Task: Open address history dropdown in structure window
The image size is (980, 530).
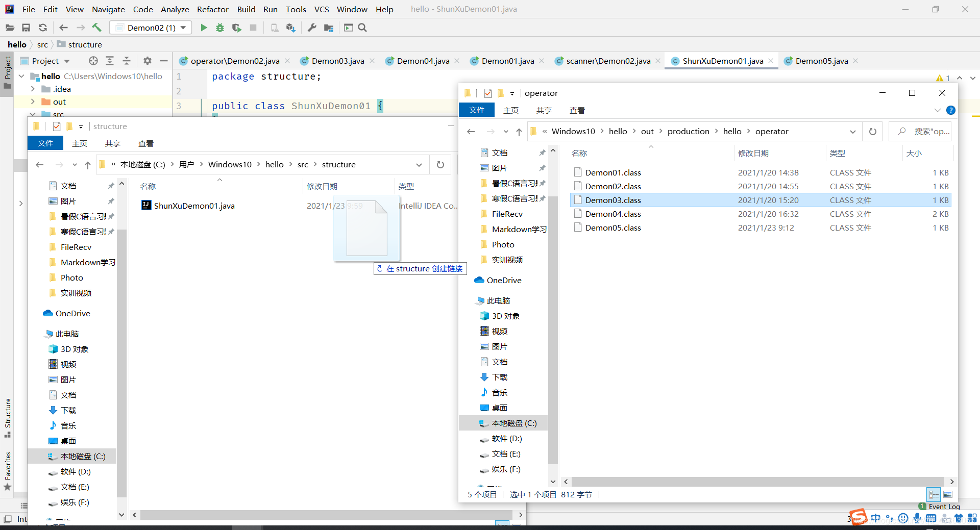Action: pos(419,165)
